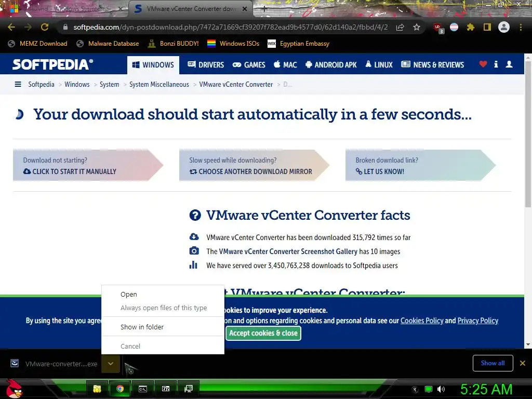Screen dimensions: 532x399
Task: Open File Explorer from the taskbar
Action: 97,389
